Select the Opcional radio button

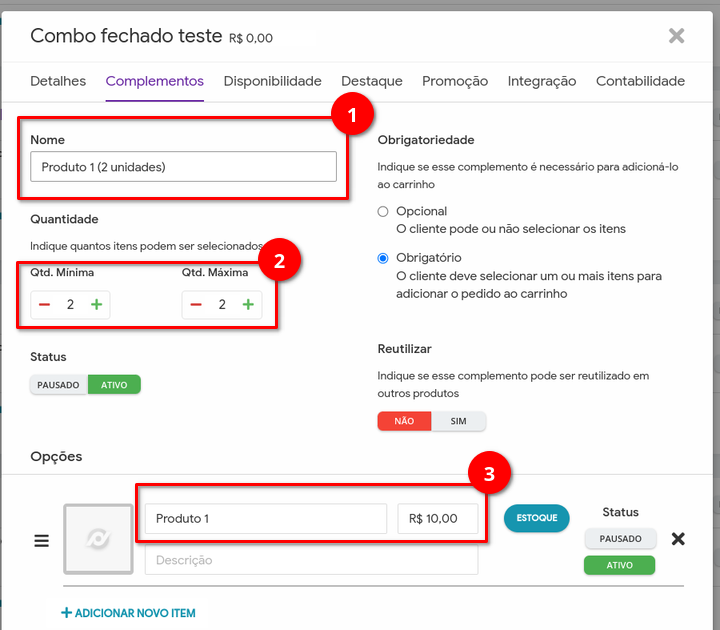(x=383, y=212)
